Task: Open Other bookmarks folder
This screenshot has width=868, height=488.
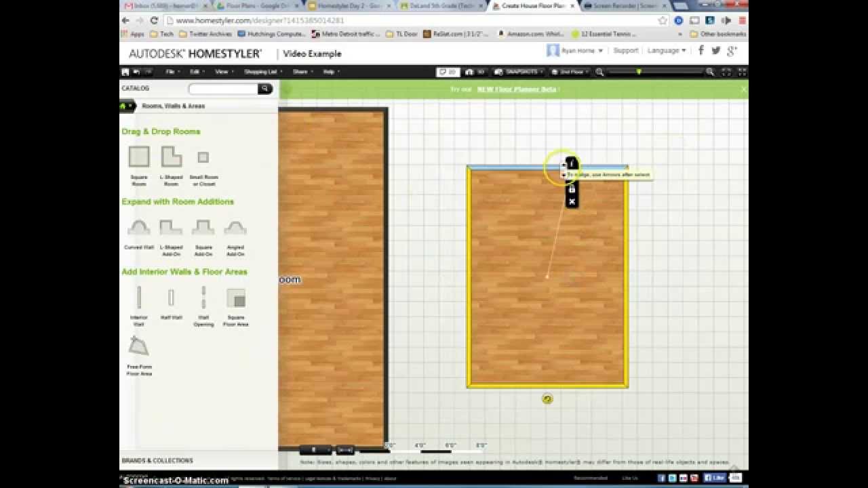Action: [717, 34]
